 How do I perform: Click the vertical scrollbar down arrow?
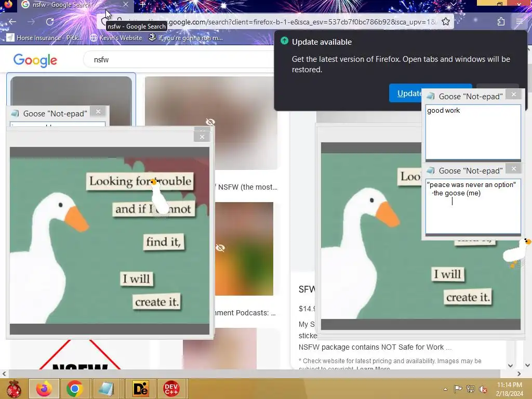pos(527,365)
